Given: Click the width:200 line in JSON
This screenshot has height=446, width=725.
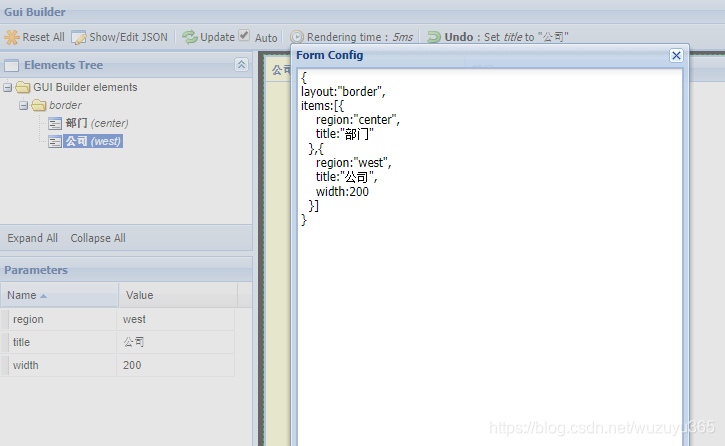Looking at the screenshot, I should [x=342, y=191].
